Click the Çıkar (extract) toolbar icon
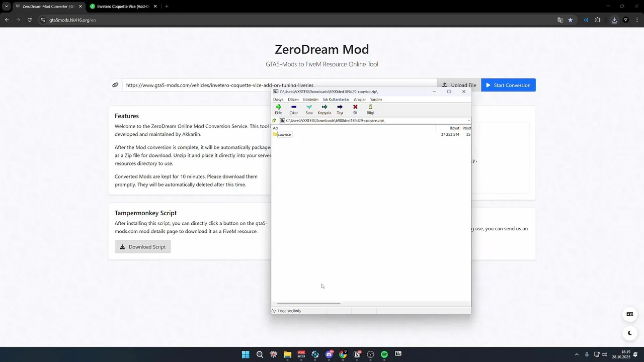Viewport: 644px width, 362px height. tap(294, 109)
